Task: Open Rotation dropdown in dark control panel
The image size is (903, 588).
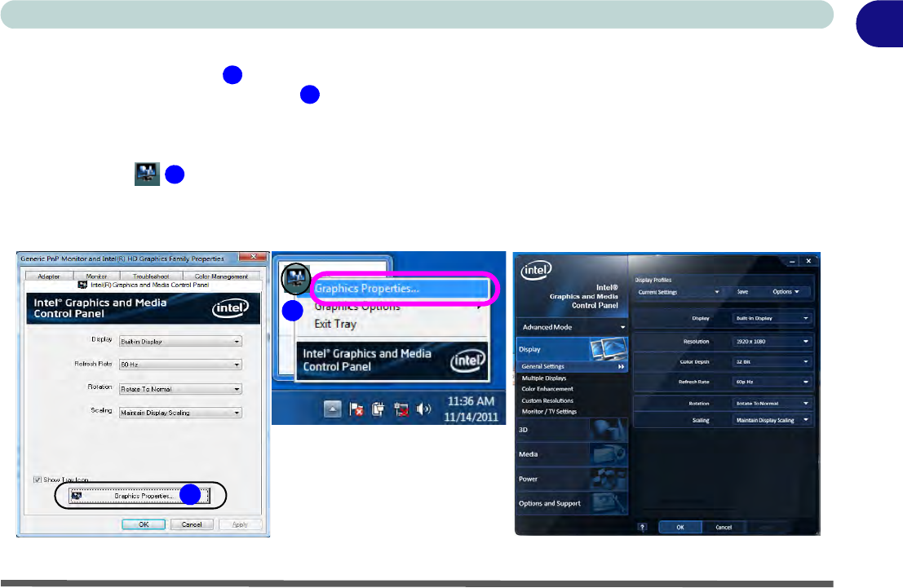Action: [772, 403]
